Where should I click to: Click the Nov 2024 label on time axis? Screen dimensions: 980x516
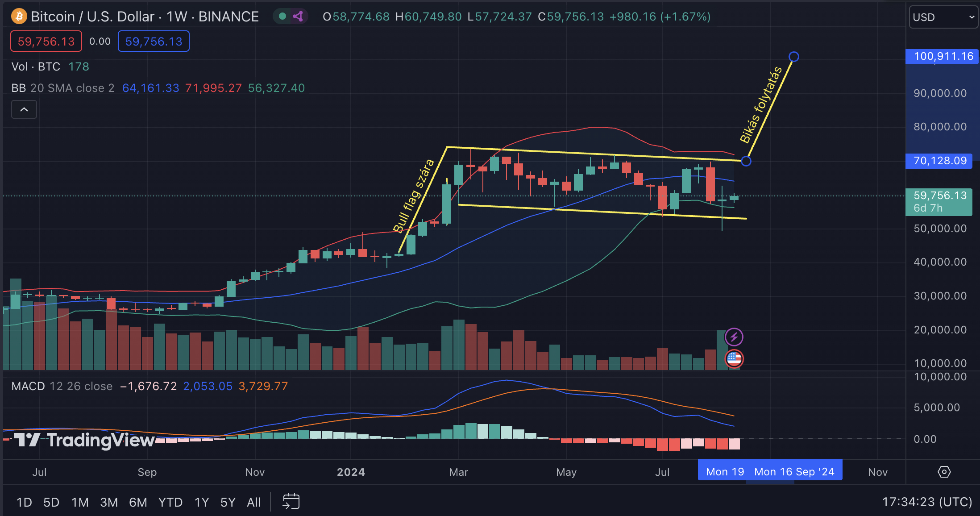pos(877,472)
